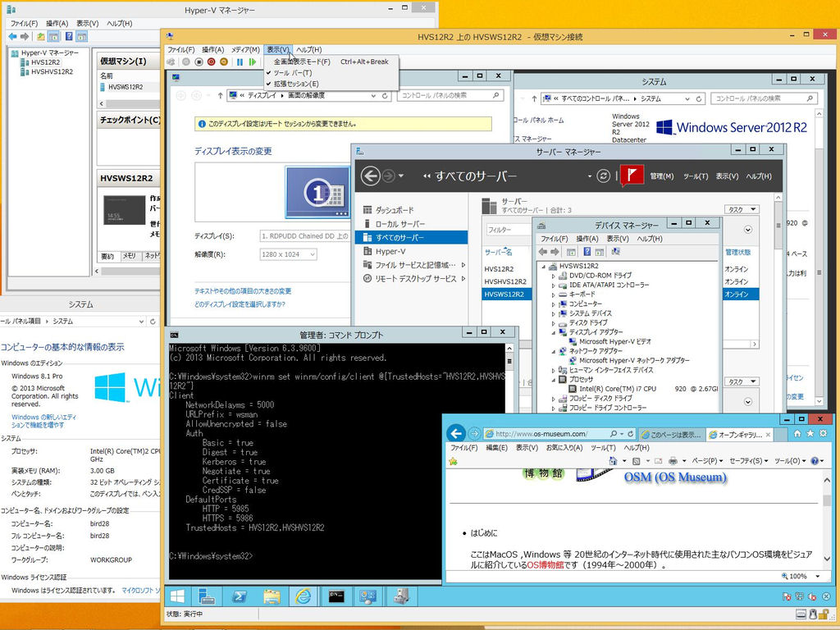Open お気に入り(A) menu in Internet Explorer

click(564, 448)
